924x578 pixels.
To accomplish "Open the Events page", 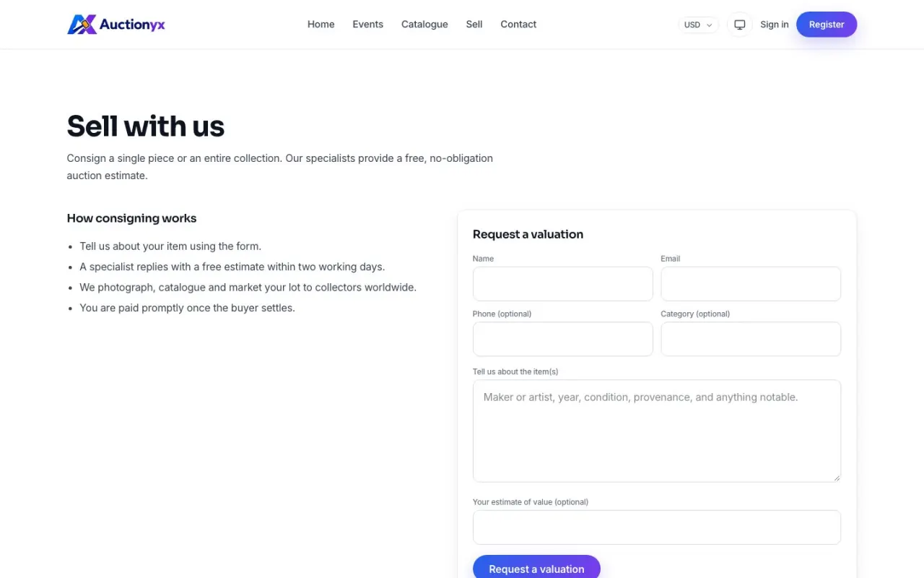I will click(367, 25).
